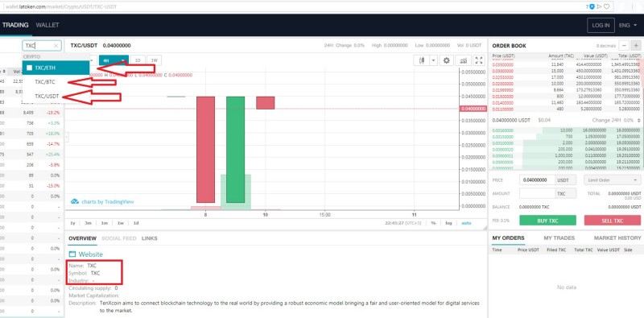Viewport: 644px width, 318px height.
Task: Open the Limit Order type dropdown
Action: (612, 180)
